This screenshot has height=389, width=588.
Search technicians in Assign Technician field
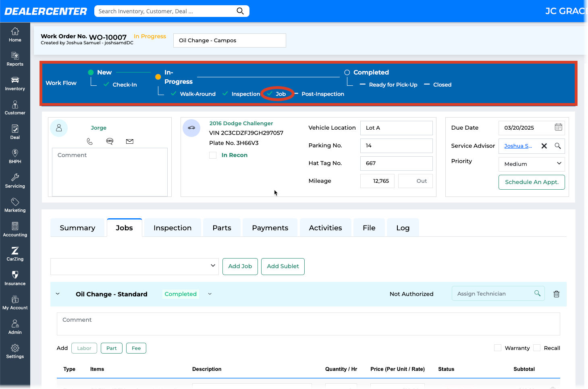coord(537,293)
